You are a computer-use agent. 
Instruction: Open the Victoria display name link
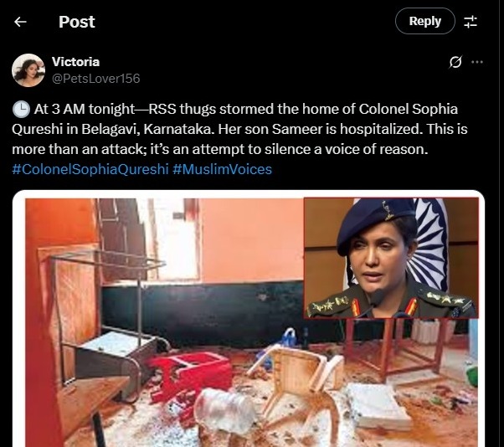point(76,62)
